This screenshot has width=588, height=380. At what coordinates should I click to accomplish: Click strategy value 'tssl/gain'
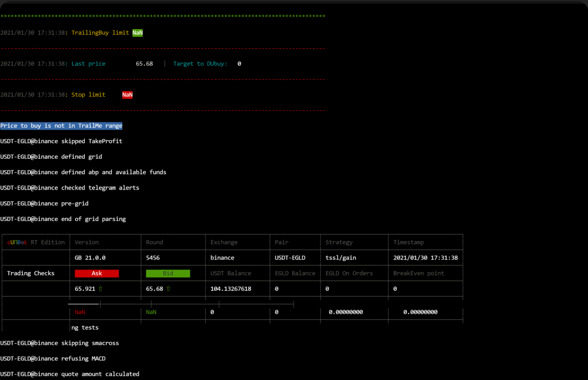click(x=341, y=258)
